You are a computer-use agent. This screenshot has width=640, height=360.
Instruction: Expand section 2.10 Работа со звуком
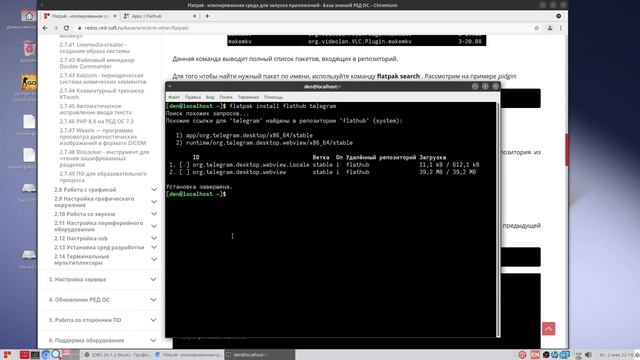[x=154, y=214]
